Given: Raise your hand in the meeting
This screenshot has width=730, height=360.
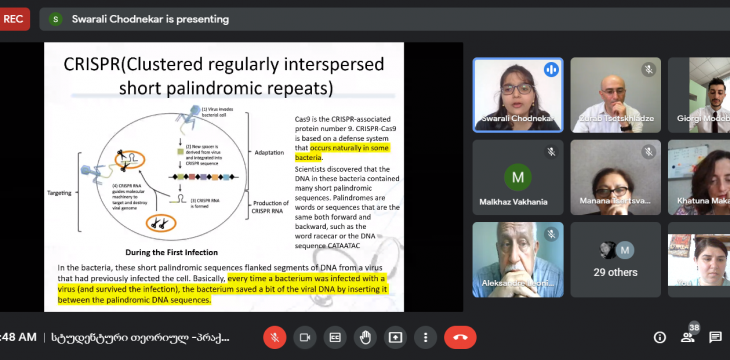Looking at the screenshot, I should (x=365, y=338).
